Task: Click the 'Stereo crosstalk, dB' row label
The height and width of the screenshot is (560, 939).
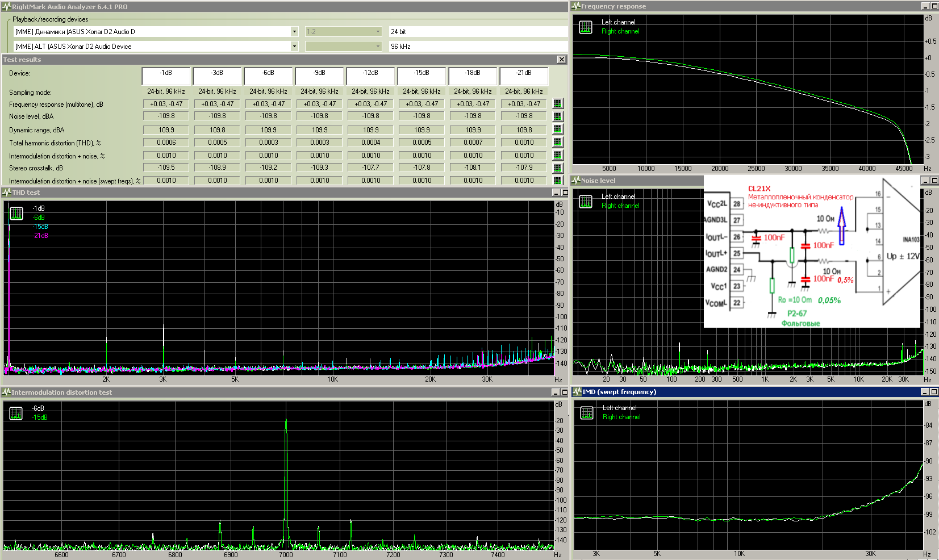Action: coord(36,168)
